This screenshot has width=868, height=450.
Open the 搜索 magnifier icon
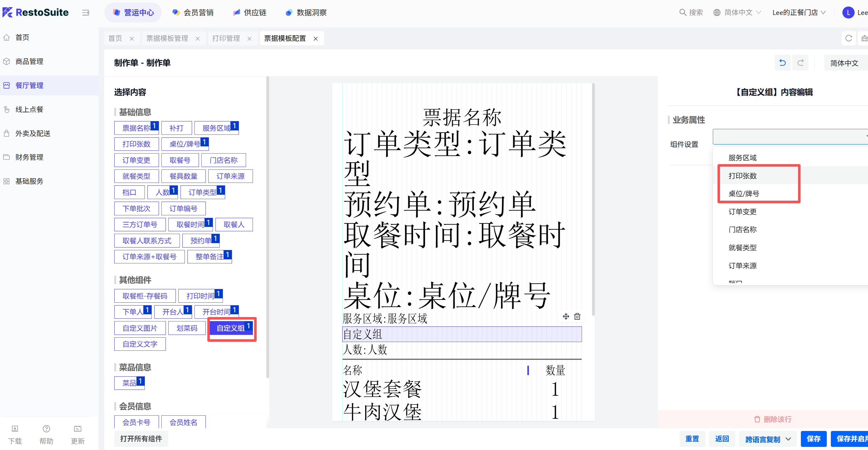click(683, 12)
